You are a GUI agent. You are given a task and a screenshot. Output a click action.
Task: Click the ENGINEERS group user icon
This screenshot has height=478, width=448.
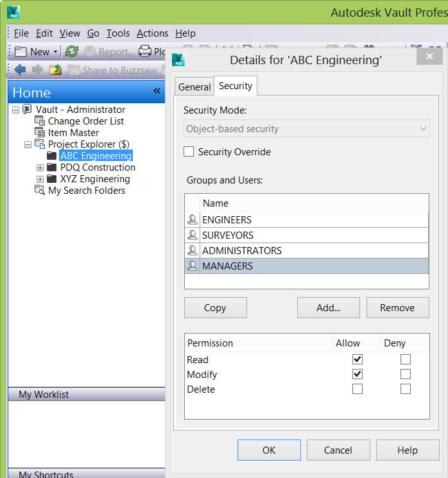click(193, 219)
